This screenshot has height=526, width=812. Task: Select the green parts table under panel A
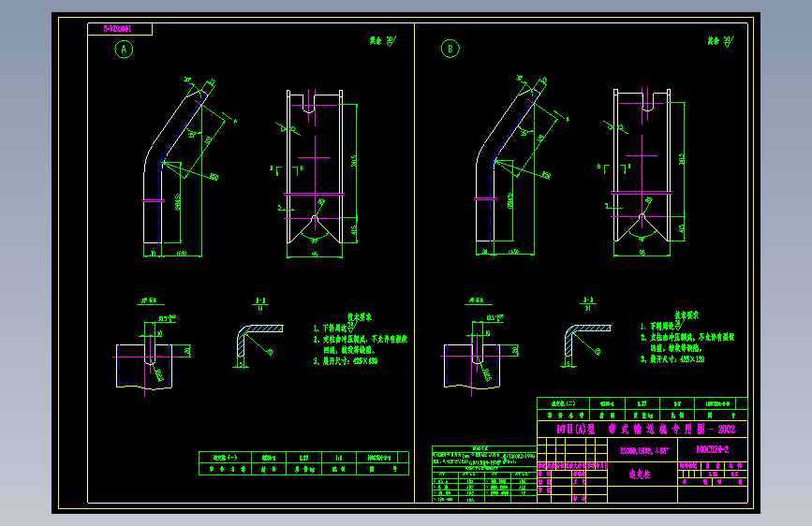tap(304, 463)
